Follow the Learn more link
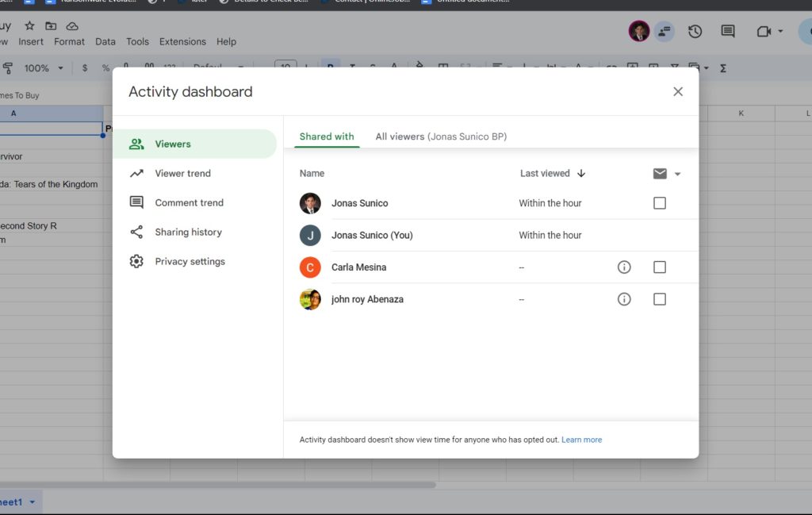812x515 pixels. (x=581, y=440)
